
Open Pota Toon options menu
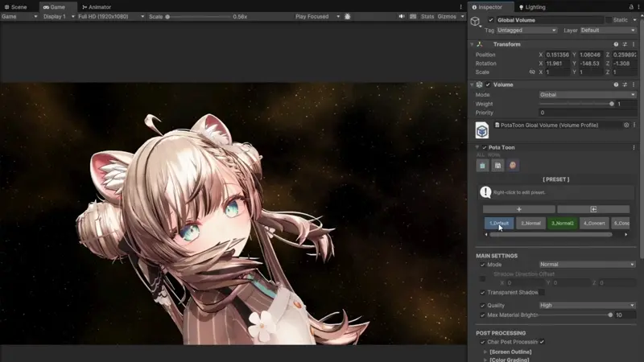coord(634,147)
